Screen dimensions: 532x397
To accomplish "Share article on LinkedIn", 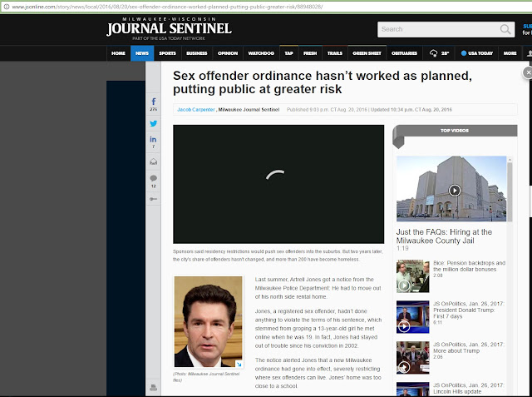I will click(153, 139).
